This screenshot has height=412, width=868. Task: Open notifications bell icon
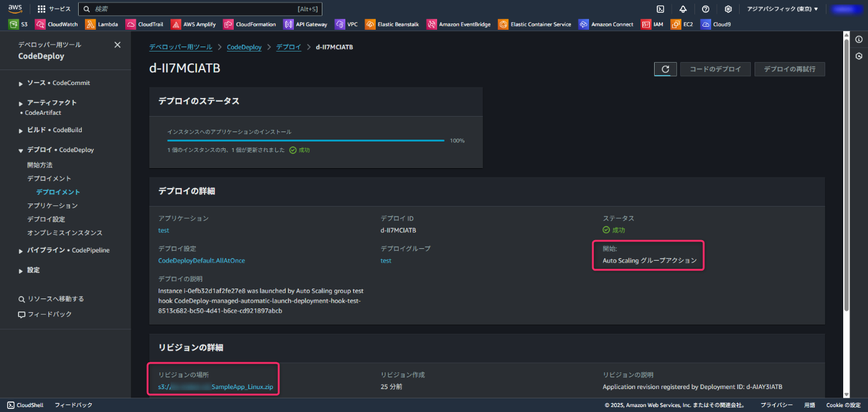[683, 9]
